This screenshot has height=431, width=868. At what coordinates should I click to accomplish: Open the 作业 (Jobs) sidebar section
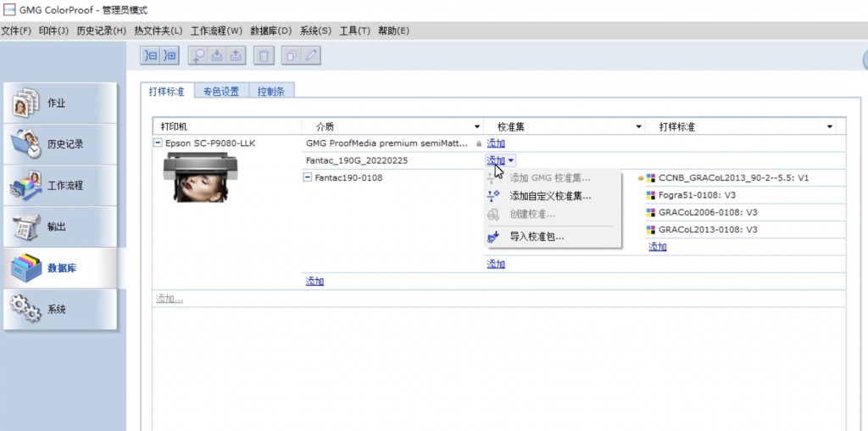tap(60, 103)
